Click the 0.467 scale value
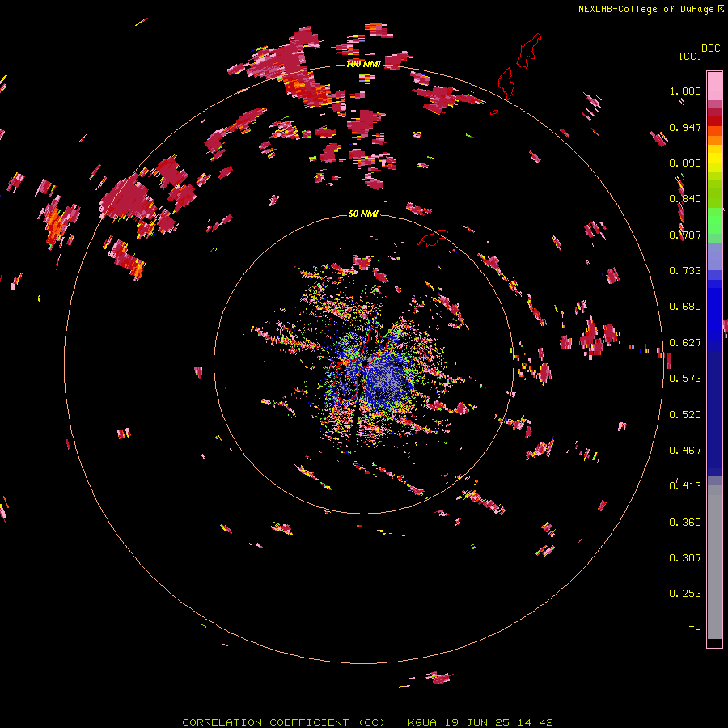 [685, 451]
